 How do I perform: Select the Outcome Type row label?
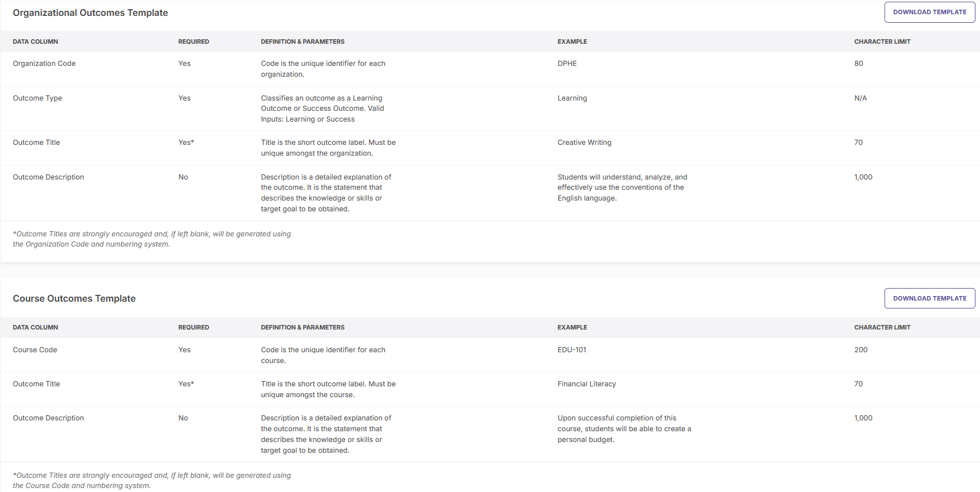(37, 98)
